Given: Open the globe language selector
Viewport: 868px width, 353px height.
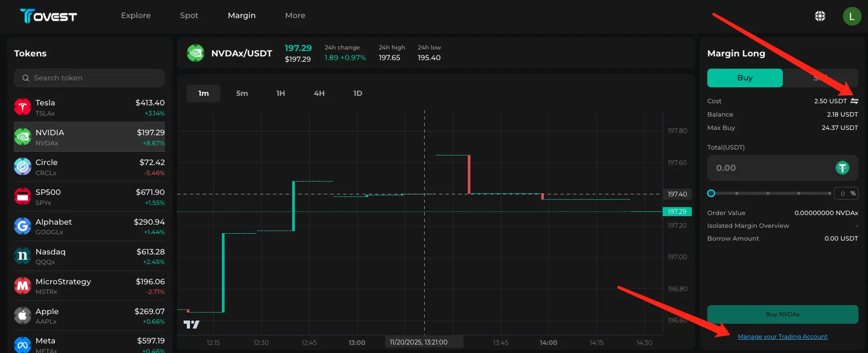Looking at the screenshot, I should tap(820, 16).
